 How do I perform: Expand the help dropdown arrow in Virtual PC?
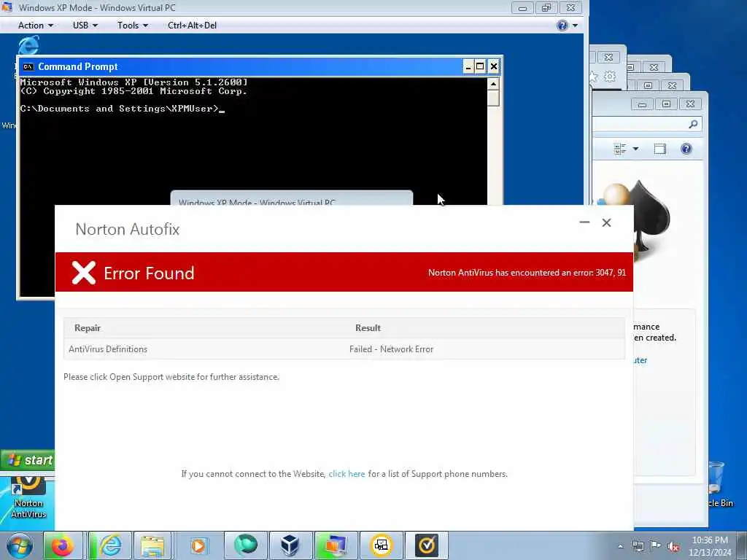[x=575, y=26]
